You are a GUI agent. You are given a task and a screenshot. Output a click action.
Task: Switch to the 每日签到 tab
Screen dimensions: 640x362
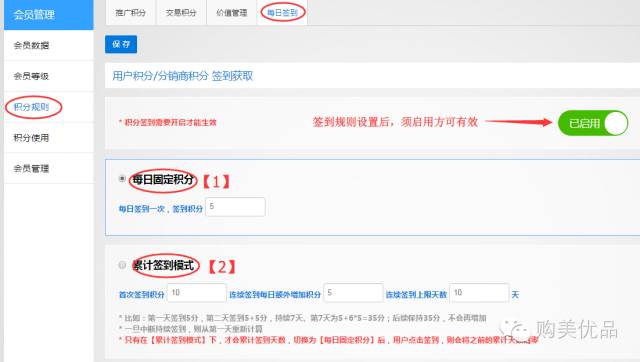(x=282, y=13)
